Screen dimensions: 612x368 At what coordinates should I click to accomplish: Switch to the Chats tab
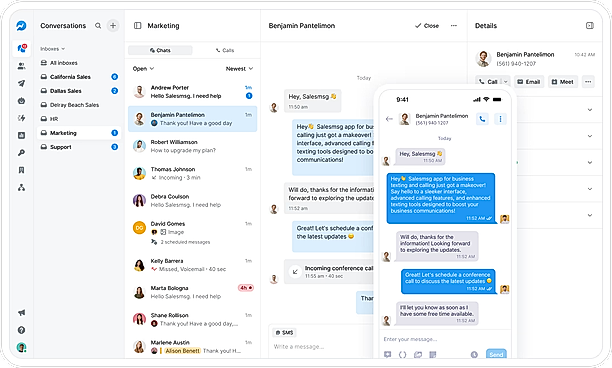click(160, 50)
